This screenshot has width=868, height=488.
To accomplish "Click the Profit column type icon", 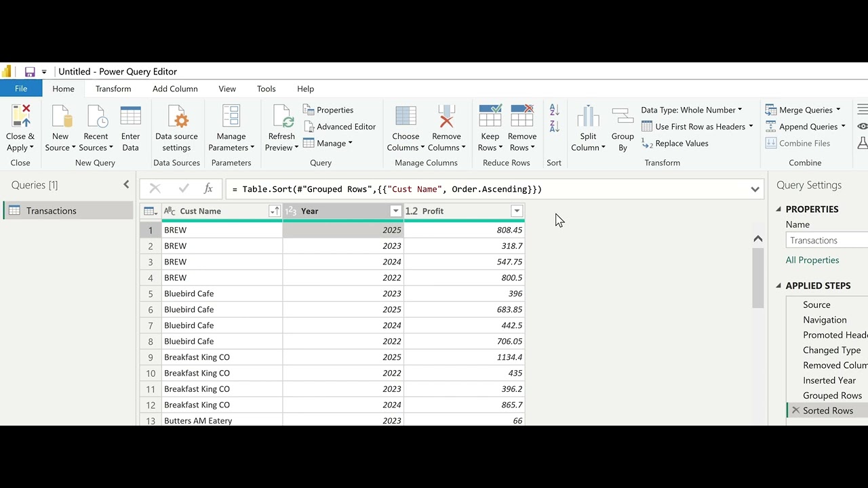I will [x=412, y=211].
